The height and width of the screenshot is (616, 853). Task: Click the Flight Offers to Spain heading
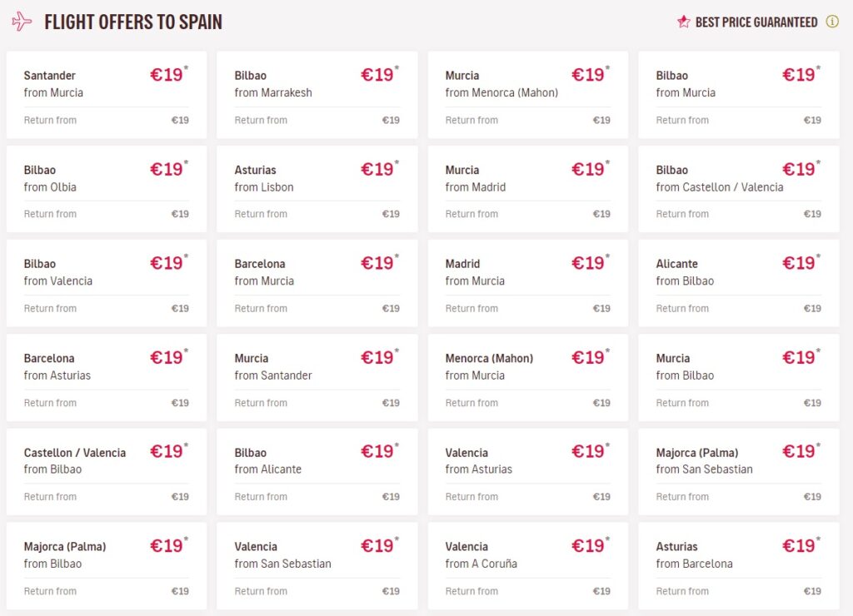point(133,22)
